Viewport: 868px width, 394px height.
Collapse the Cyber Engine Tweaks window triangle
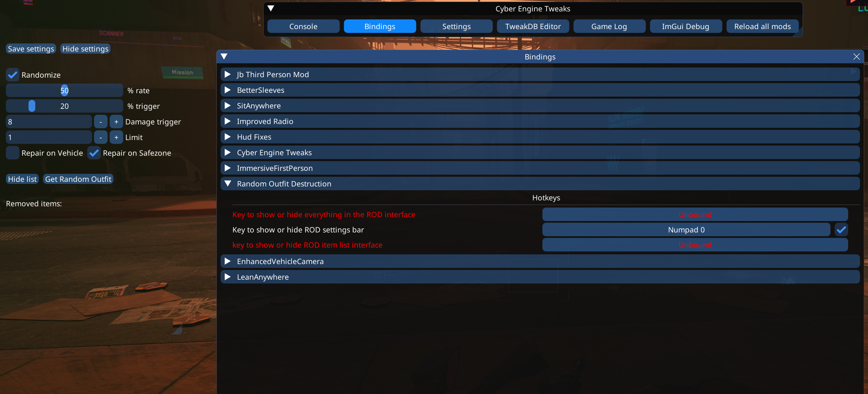tap(271, 8)
